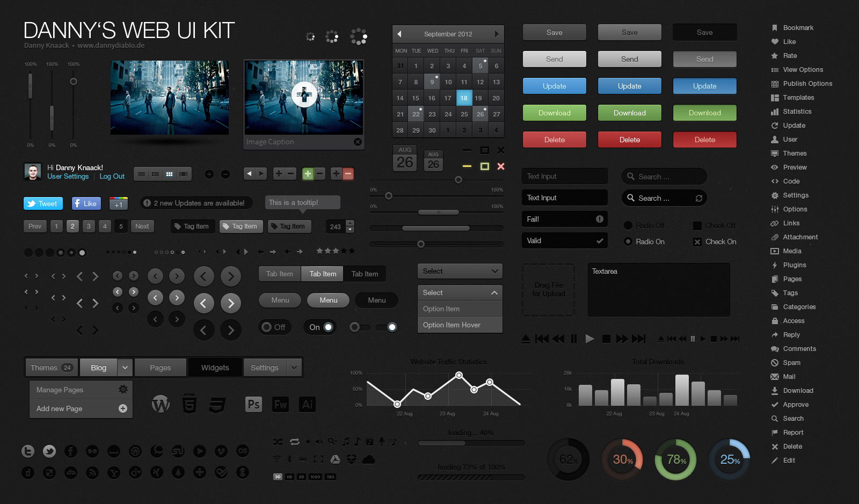Image resolution: width=859 pixels, height=504 pixels.
Task: Click the five-star rating control
Action: coord(336,251)
